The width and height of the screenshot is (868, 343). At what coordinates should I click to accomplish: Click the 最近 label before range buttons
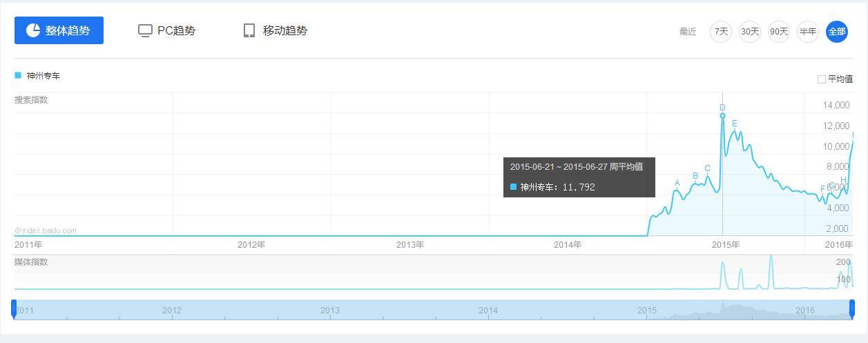688,32
